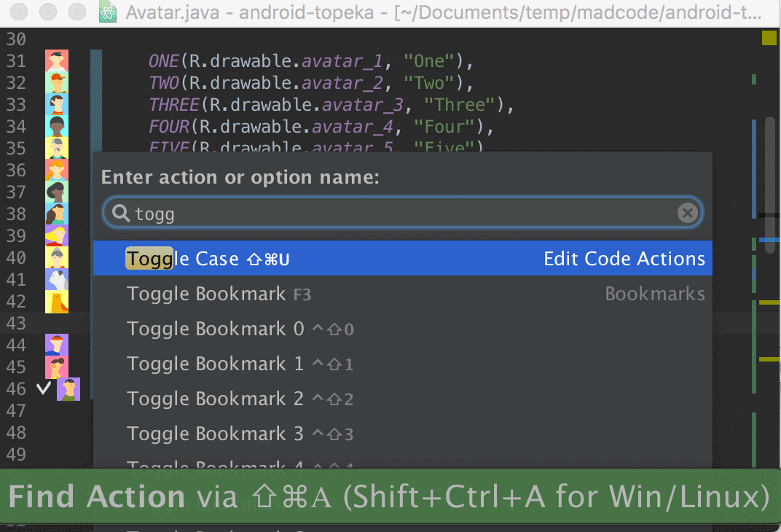Click the avatar icon on line 46
This screenshot has width=781, height=532.
point(68,389)
